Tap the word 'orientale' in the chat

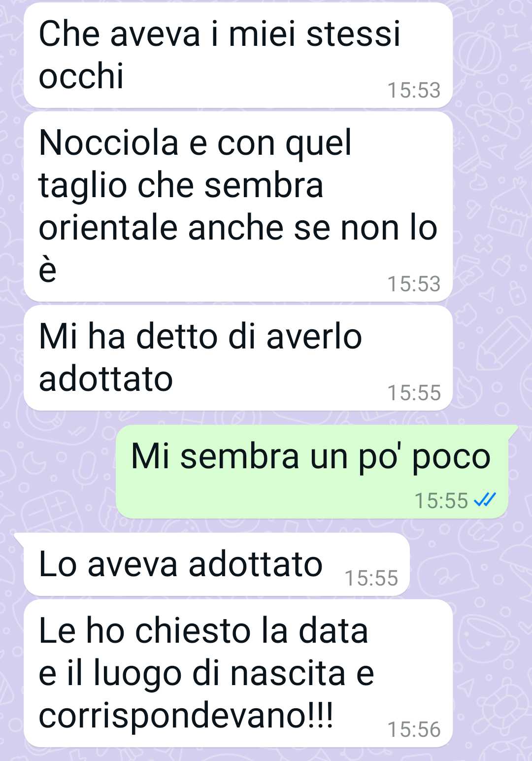tap(108, 228)
